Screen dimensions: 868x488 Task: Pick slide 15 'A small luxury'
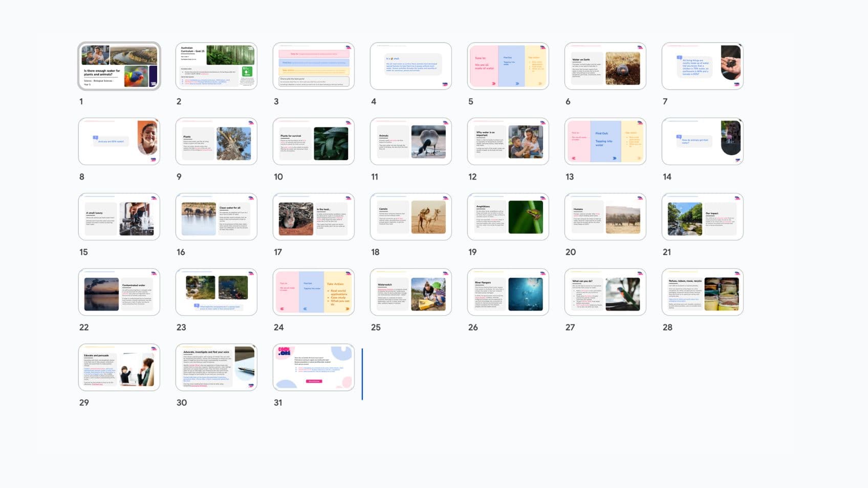[119, 216]
